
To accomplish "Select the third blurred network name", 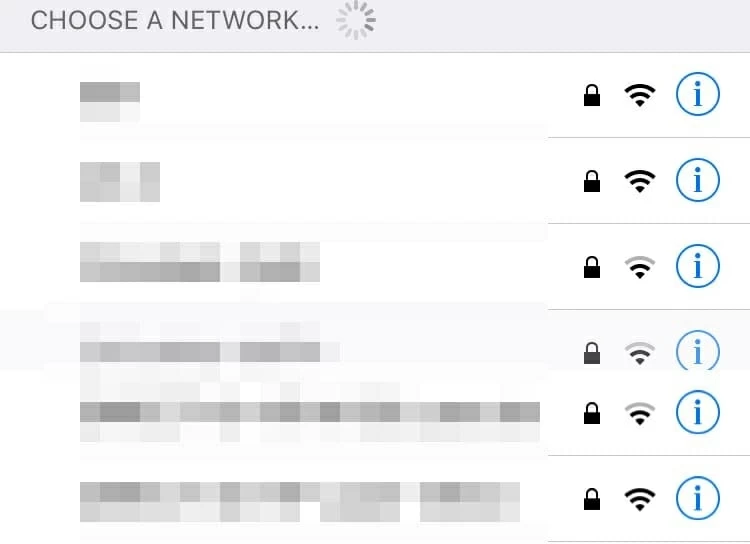I will pyautogui.click(x=200, y=262).
